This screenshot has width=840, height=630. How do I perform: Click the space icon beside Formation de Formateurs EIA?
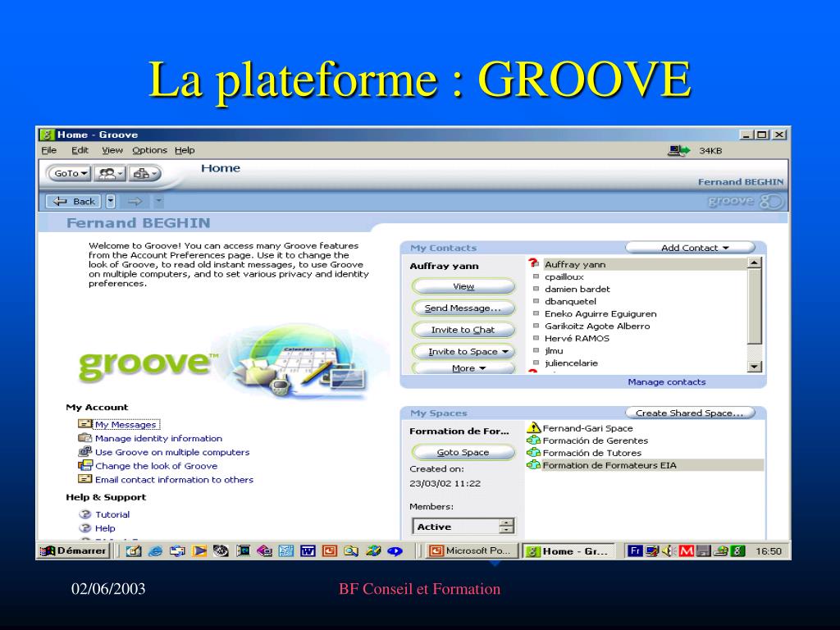pyautogui.click(x=533, y=465)
